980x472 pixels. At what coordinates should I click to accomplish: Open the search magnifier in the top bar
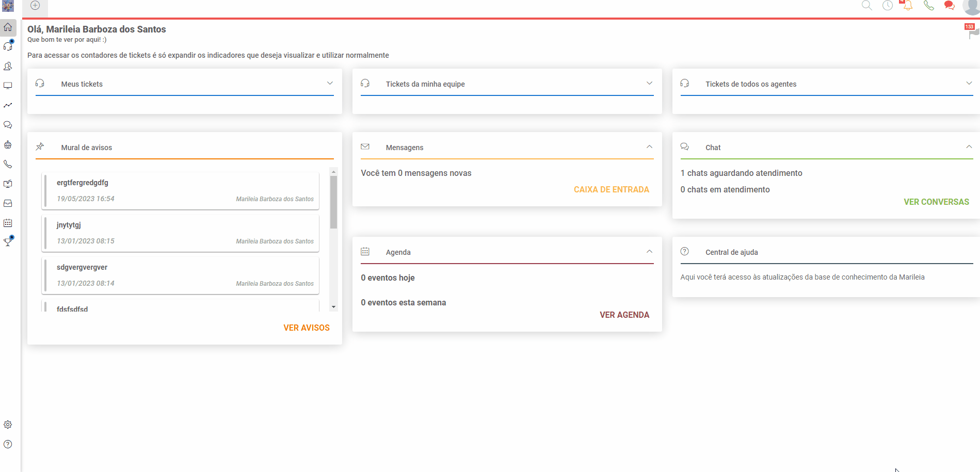(x=867, y=6)
